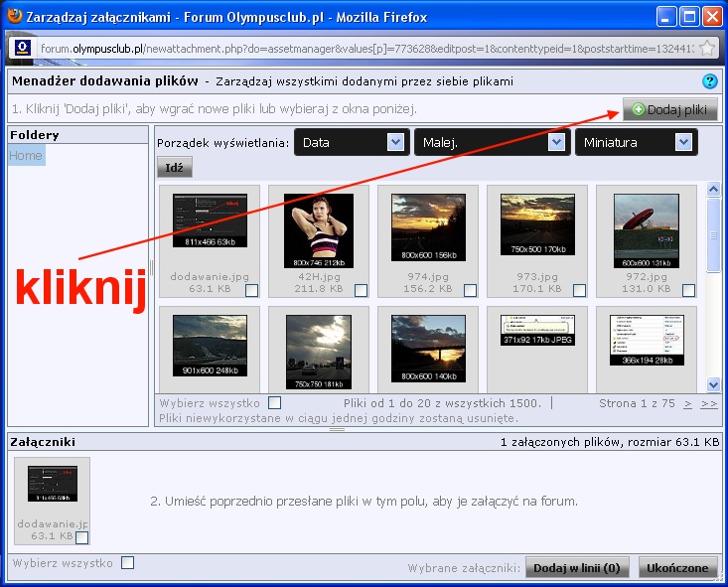Tick the checkbox for 42H.jpg
Viewport: 728px width, 587px height.
(x=361, y=290)
